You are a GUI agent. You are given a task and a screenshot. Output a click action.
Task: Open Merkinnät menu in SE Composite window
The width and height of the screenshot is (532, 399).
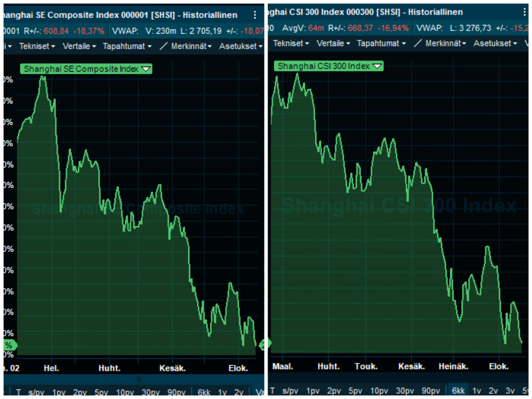(191, 46)
